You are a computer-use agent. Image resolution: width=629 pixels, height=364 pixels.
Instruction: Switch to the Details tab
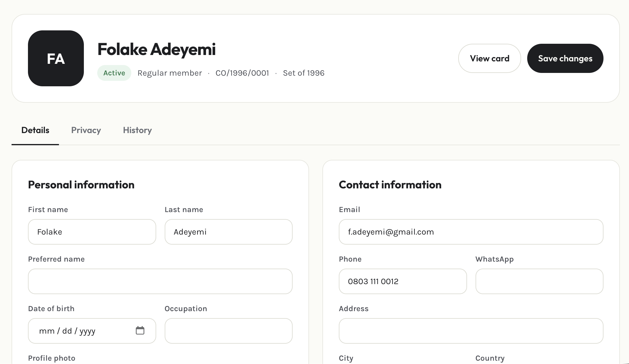pyautogui.click(x=35, y=130)
